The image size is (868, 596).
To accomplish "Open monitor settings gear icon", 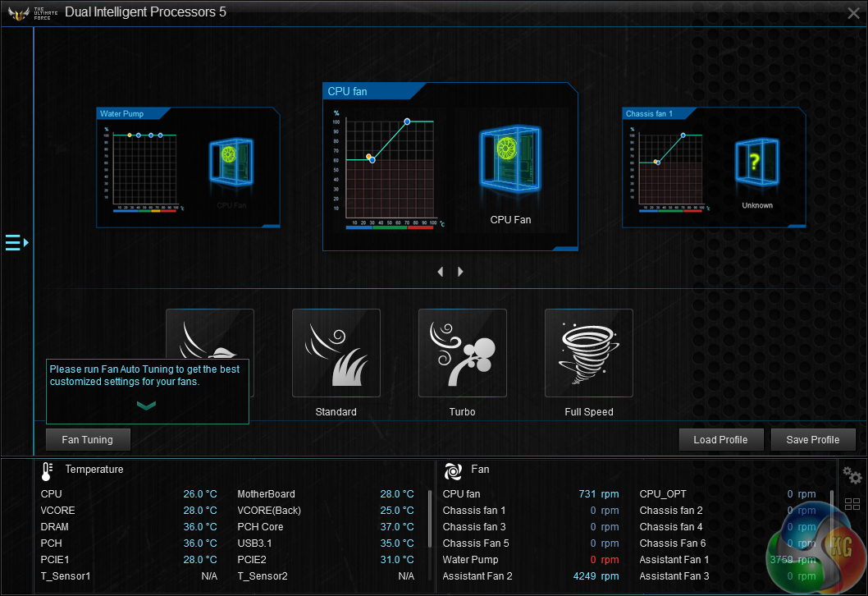I will point(852,475).
